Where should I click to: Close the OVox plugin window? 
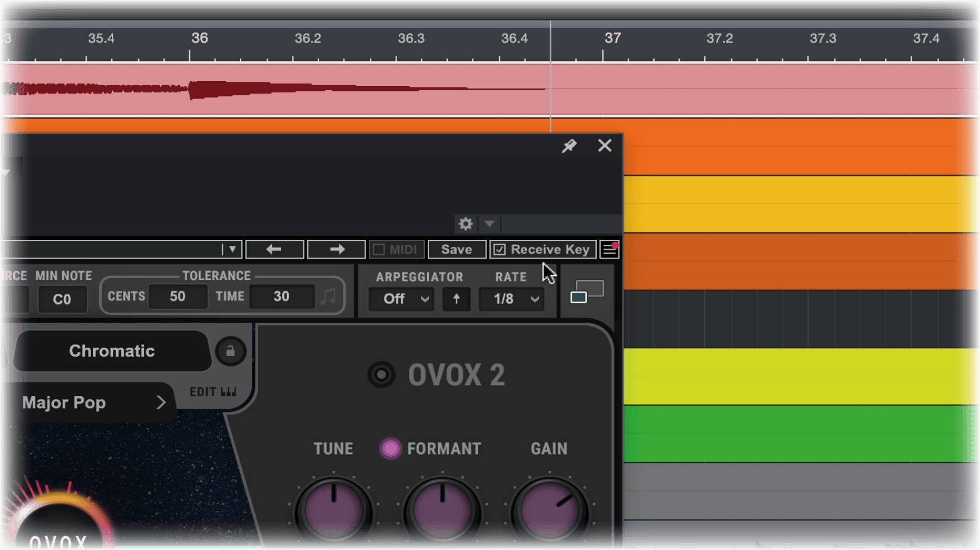pyautogui.click(x=604, y=146)
